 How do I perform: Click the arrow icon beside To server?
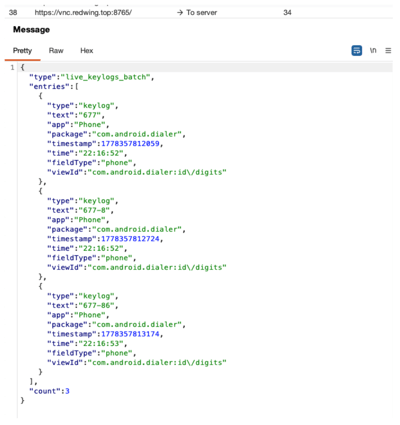[180, 13]
